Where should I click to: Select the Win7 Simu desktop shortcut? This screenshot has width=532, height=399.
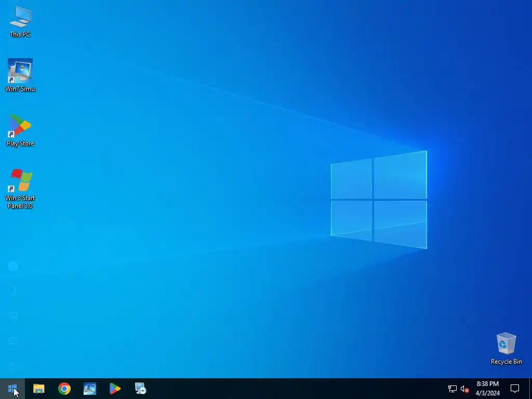(20, 75)
